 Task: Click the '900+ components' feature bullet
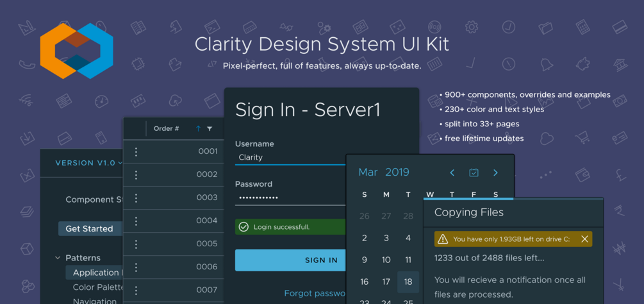click(x=527, y=95)
